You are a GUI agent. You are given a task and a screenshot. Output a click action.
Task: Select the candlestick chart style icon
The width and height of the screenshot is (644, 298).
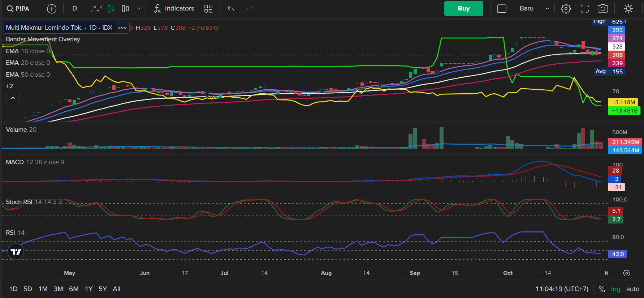[111, 9]
